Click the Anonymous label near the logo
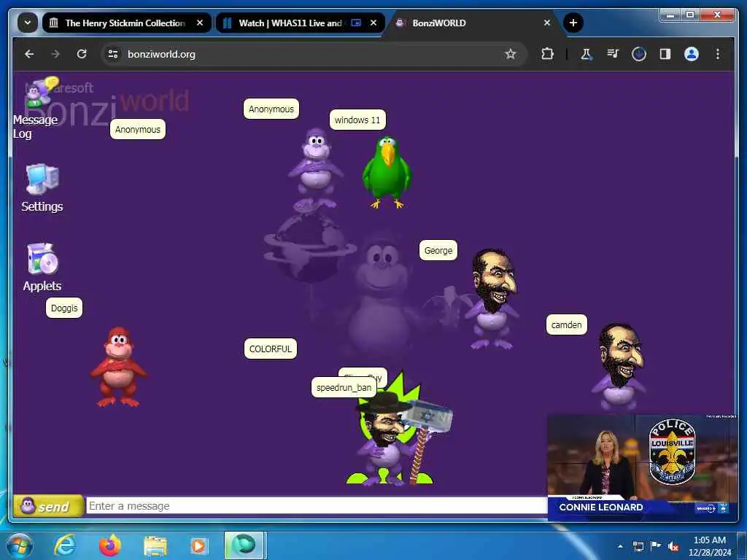This screenshot has height=560, width=747. 138,129
